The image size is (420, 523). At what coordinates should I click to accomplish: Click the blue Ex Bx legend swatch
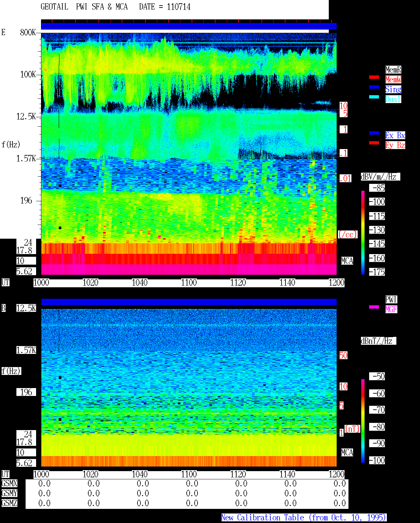click(x=374, y=133)
